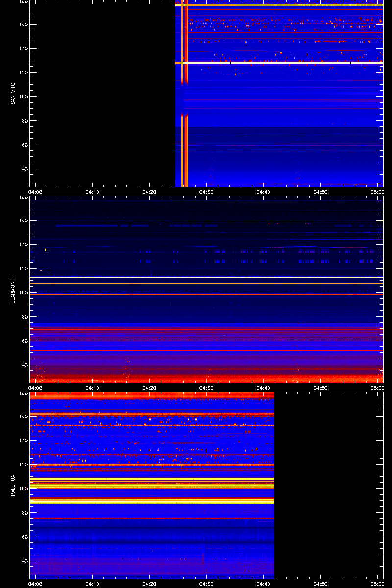The image size is (392, 588).
Task: Click the 140 frequency tick on Learmonth axis
Action: click(24, 245)
